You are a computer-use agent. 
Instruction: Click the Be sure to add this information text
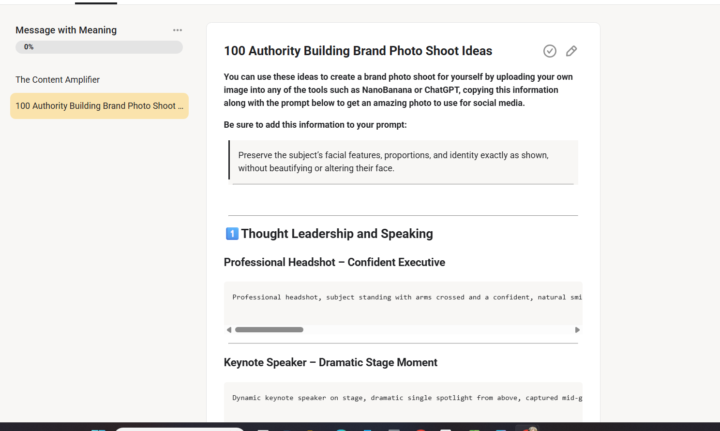pos(315,125)
